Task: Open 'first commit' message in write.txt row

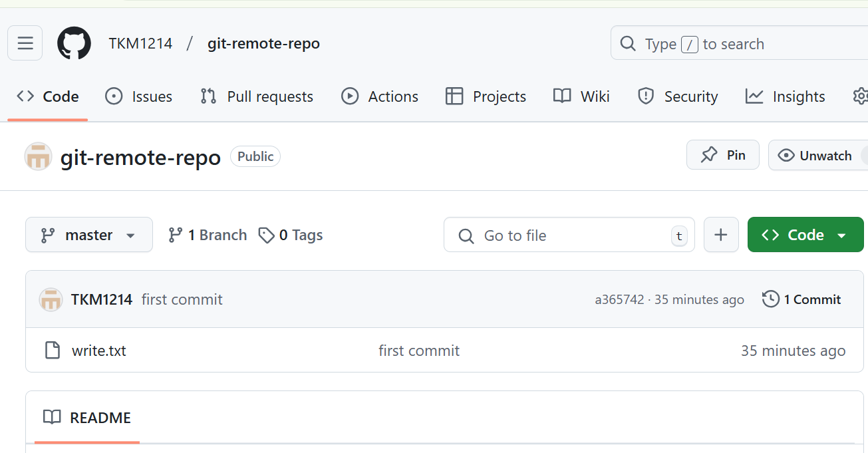Action: [x=419, y=351]
